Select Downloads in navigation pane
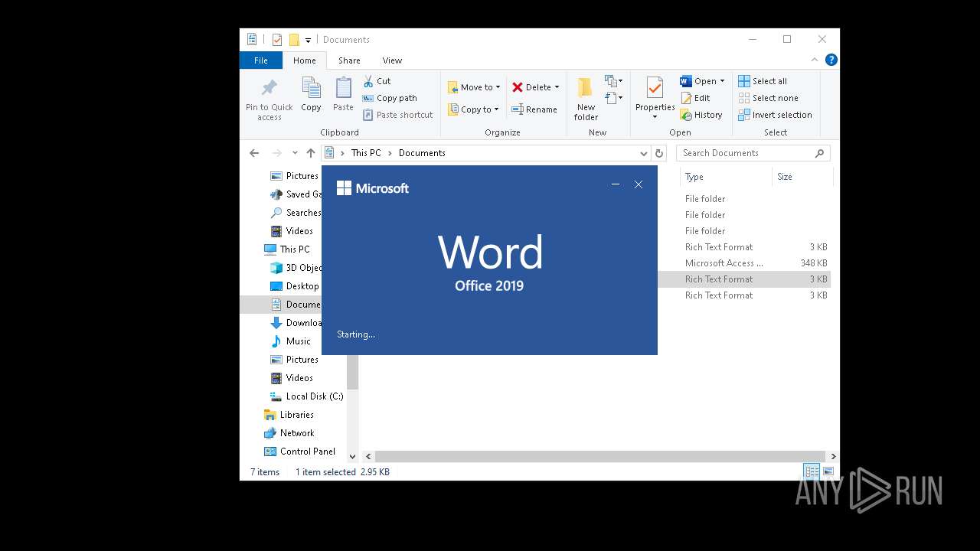980x551 pixels. 296,323
